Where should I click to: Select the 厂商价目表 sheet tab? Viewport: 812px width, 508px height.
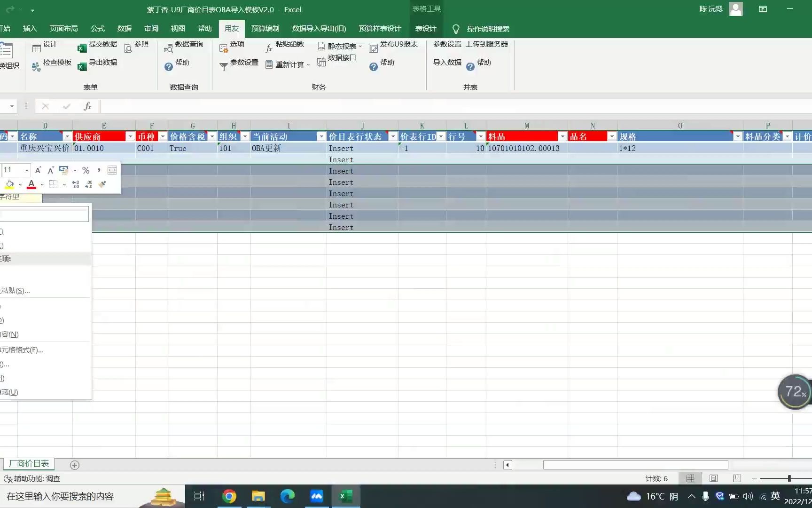(29, 464)
